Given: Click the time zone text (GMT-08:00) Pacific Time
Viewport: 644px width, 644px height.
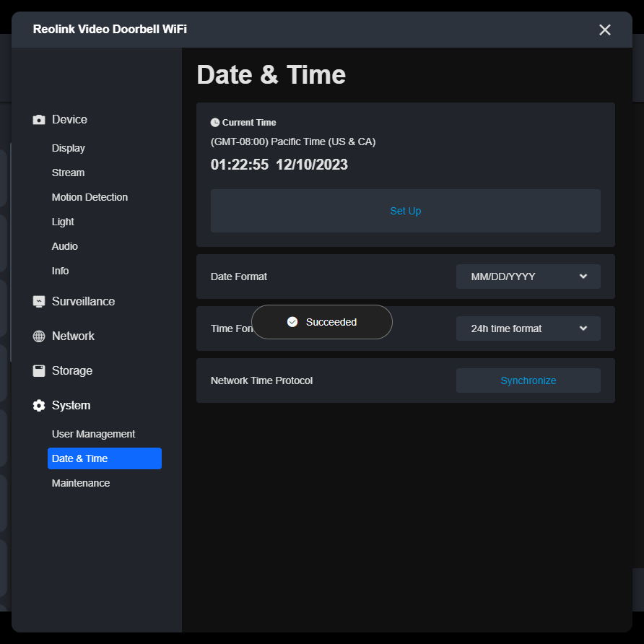Looking at the screenshot, I should [293, 142].
